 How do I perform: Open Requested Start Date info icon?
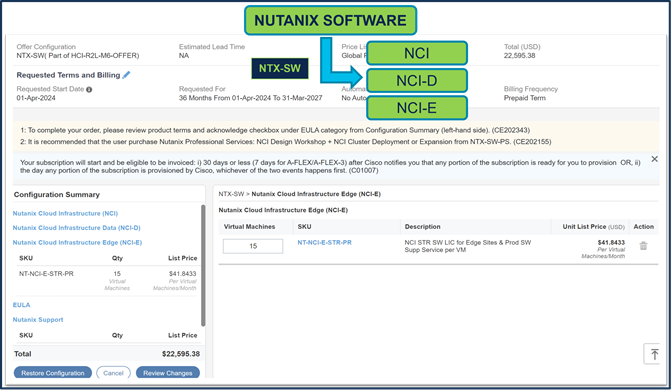89,90
